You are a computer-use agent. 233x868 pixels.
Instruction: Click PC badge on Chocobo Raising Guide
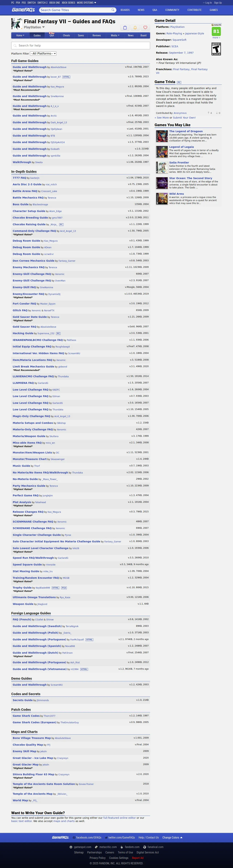[61, 224]
